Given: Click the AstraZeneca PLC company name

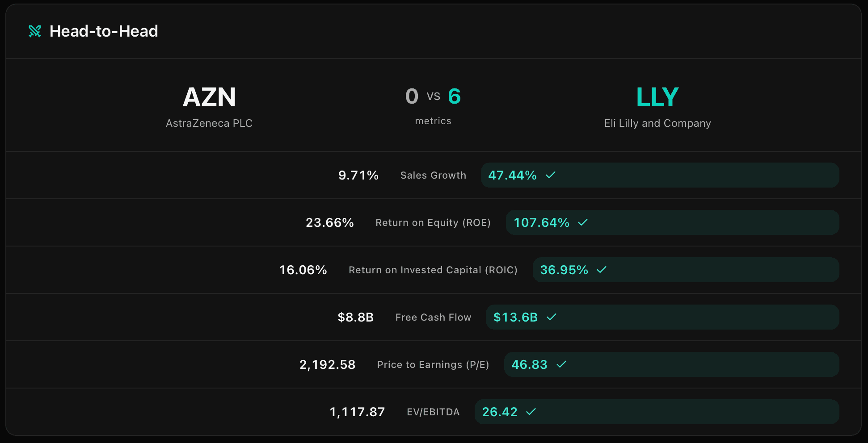Looking at the screenshot, I should point(209,123).
